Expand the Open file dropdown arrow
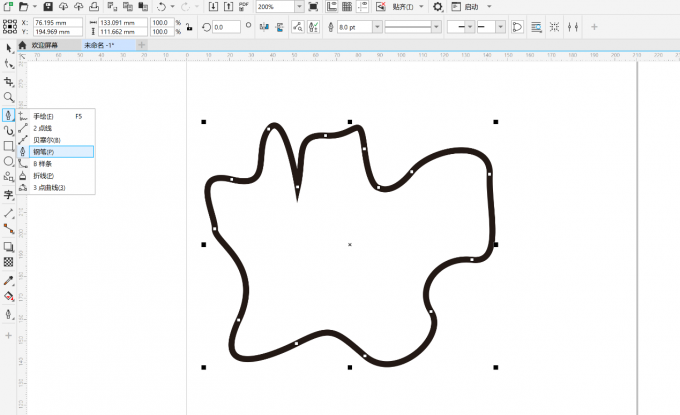Viewport: 680px width, 415px height. [x=35, y=7]
